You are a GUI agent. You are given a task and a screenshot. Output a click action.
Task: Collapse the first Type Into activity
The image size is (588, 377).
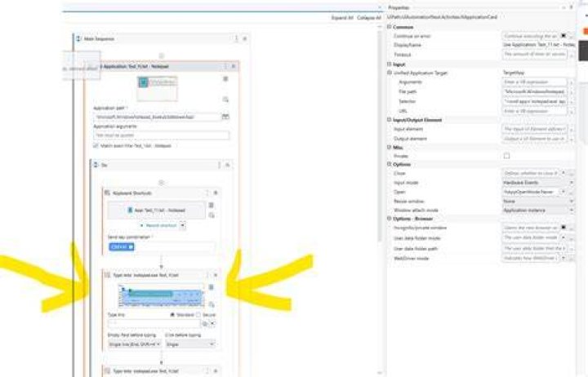(216, 275)
